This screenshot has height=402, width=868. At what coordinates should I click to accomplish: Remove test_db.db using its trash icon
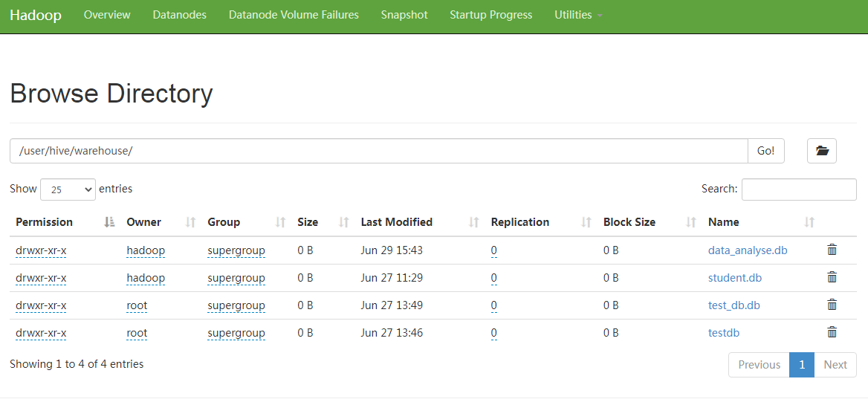tap(832, 305)
